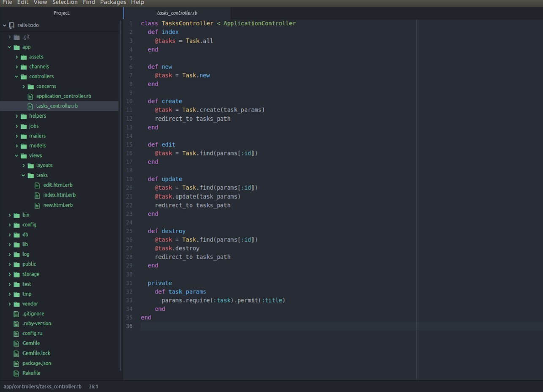Click the package.json file icon
This screenshot has width=543, height=392.
(16, 363)
